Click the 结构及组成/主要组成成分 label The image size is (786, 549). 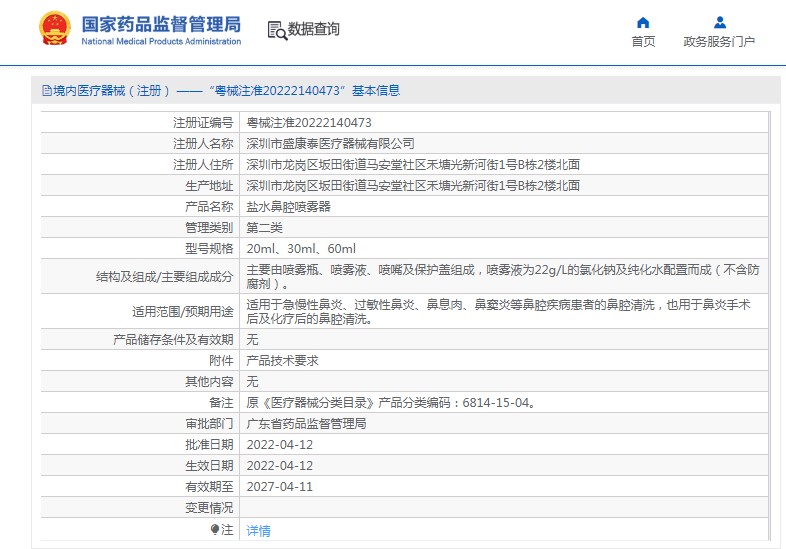164,277
